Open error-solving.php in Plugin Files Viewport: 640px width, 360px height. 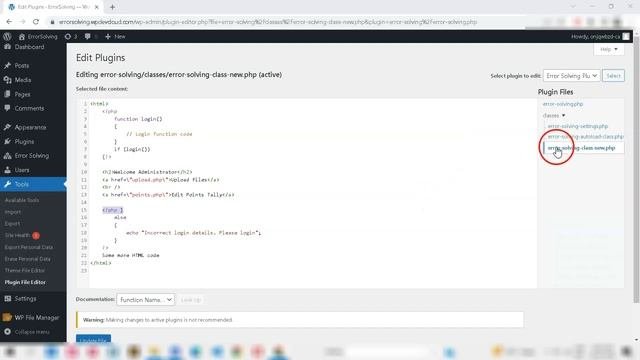[563, 104]
